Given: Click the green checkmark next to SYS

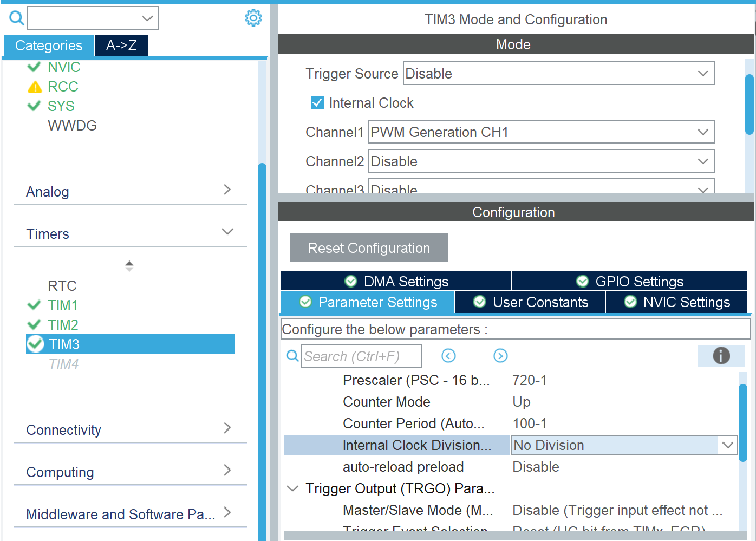Looking at the screenshot, I should click(x=34, y=106).
